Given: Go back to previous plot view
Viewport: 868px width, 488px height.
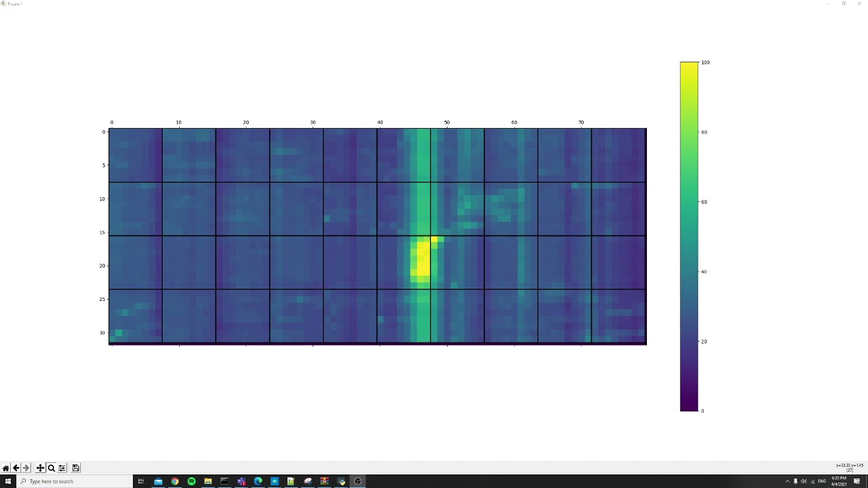Looking at the screenshot, I should [16, 468].
